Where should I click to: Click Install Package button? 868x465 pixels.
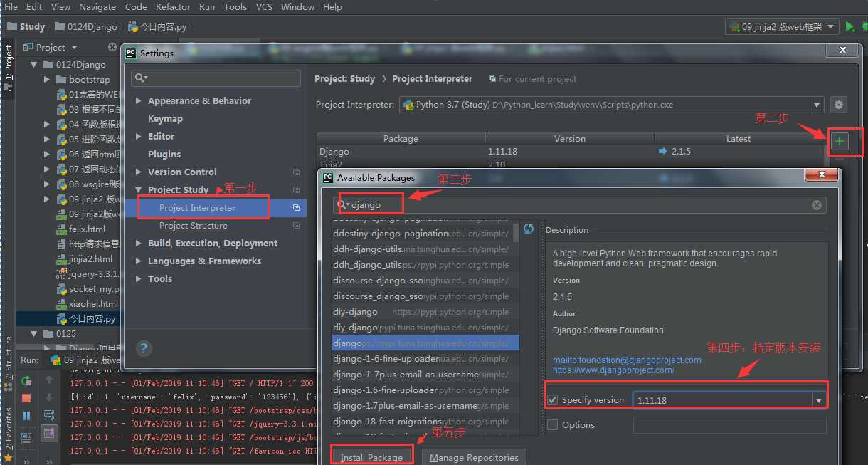click(371, 457)
